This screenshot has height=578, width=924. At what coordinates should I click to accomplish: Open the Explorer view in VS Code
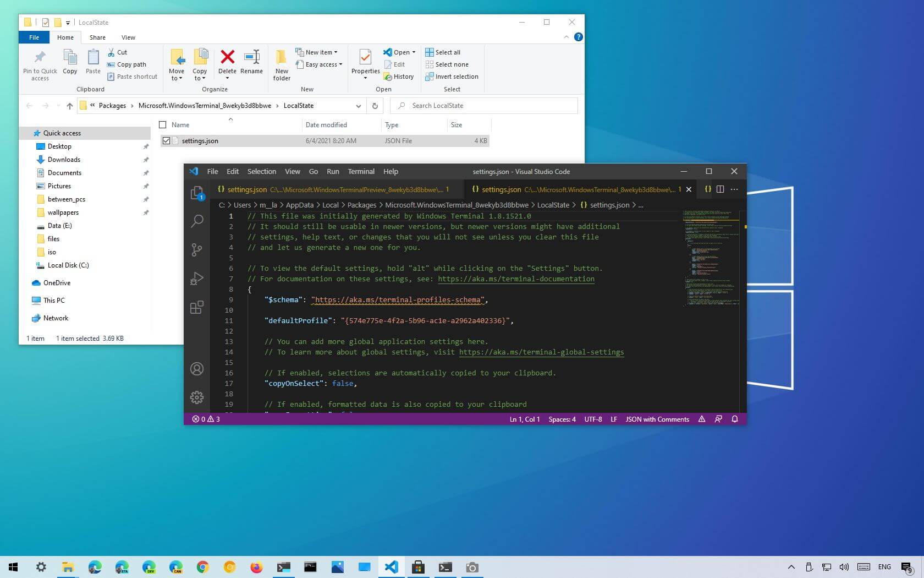(x=196, y=193)
